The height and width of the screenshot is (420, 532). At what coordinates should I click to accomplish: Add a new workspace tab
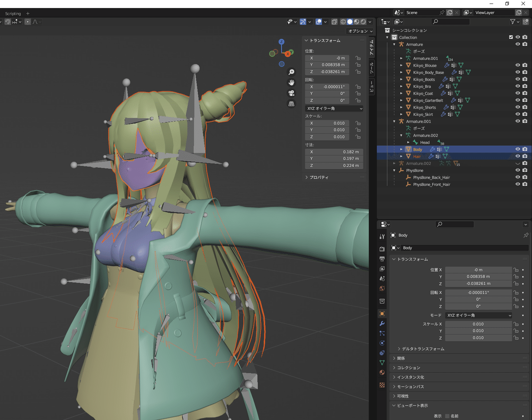click(x=27, y=13)
